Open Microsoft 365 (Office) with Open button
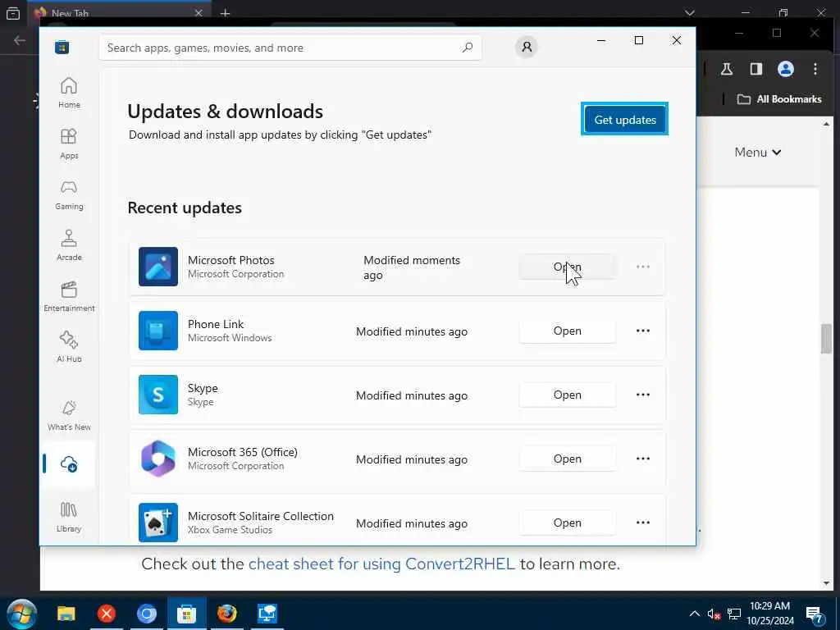The width and height of the screenshot is (840, 630). coord(568,459)
